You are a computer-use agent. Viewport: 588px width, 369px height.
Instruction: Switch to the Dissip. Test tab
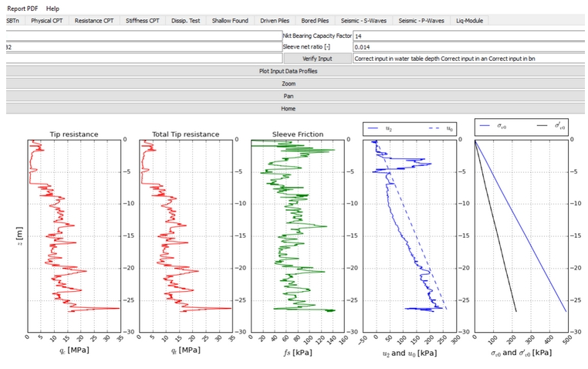187,21
